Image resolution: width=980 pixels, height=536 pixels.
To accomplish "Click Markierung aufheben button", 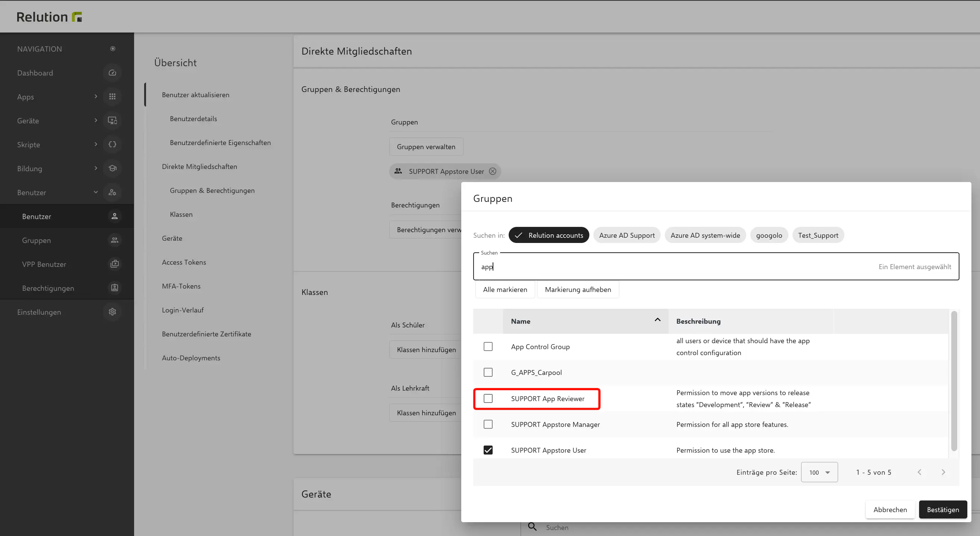I will tap(578, 289).
